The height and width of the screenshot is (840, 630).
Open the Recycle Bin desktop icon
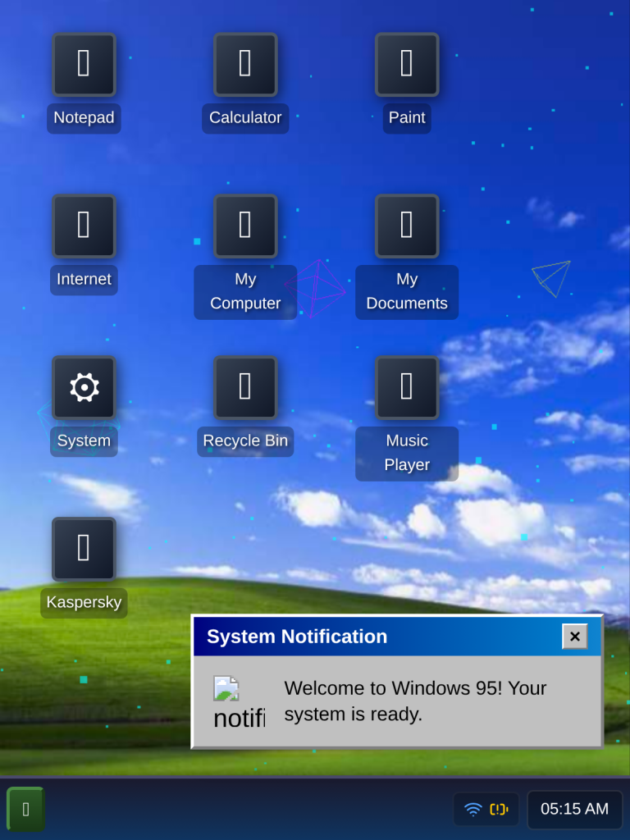245,388
